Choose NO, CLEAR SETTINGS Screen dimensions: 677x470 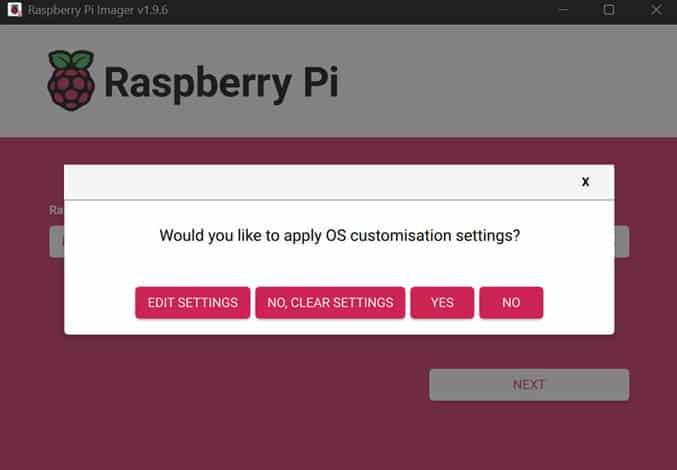[x=330, y=303]
